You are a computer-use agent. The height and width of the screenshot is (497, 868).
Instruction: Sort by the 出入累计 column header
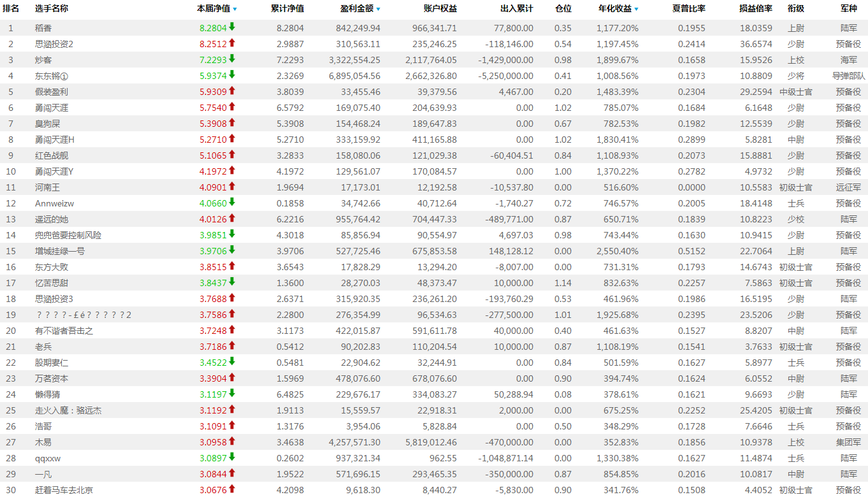click(x=516, y=9)
